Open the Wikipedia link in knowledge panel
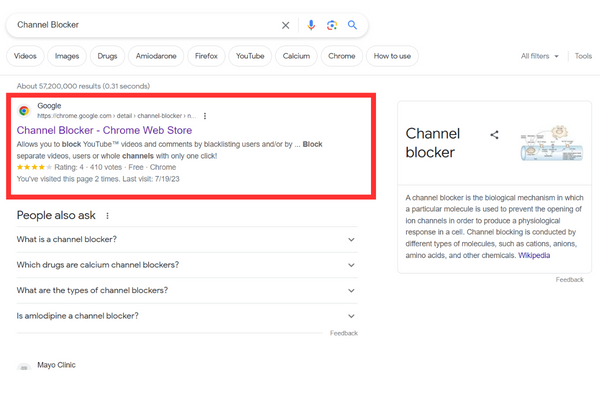This screenshot has width=600, height=400. (534, 255)
